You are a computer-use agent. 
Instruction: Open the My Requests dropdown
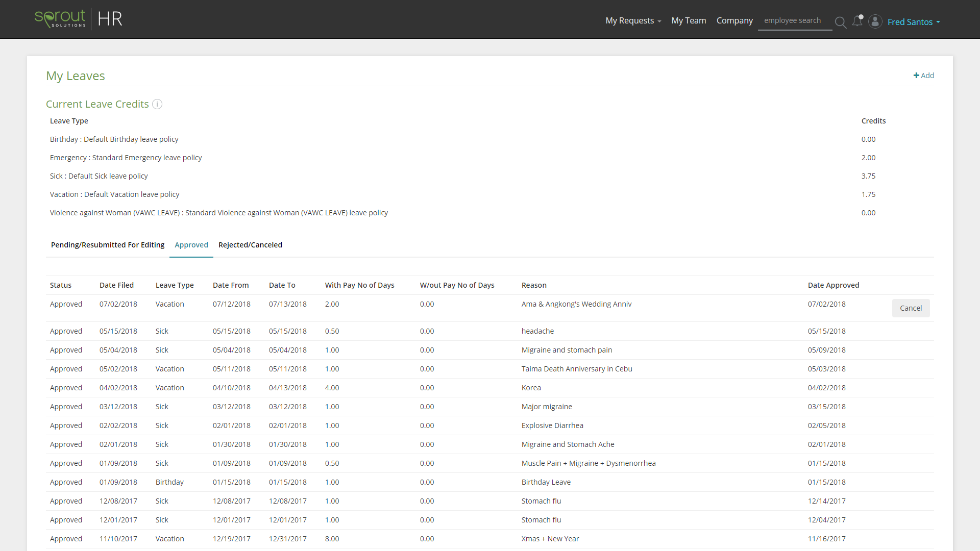[632, 20]
